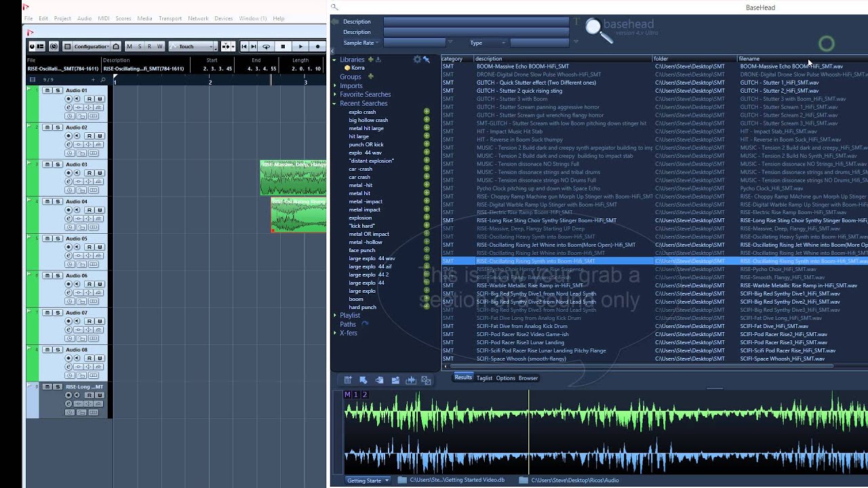
Task: Open the Cubase File menu
Action: [28, 18]
